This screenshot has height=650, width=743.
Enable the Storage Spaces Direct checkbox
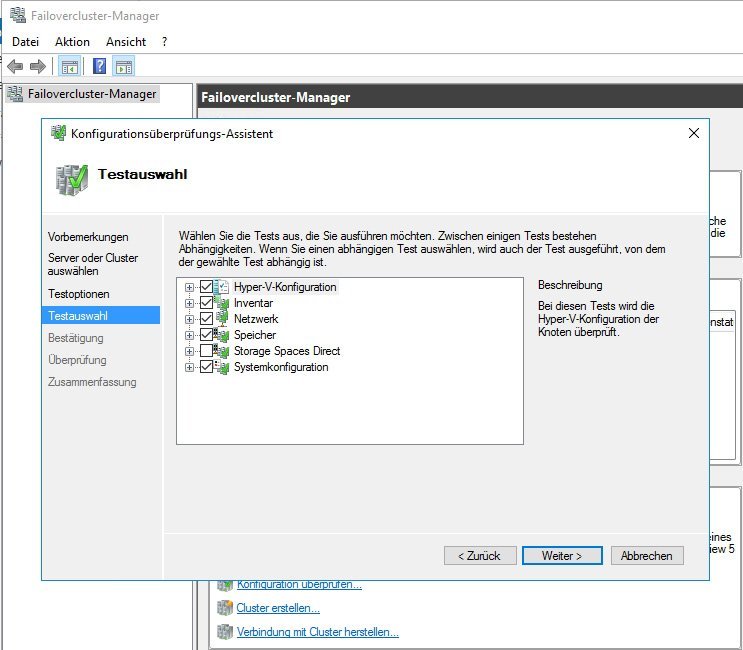click(x=206, y=351)
